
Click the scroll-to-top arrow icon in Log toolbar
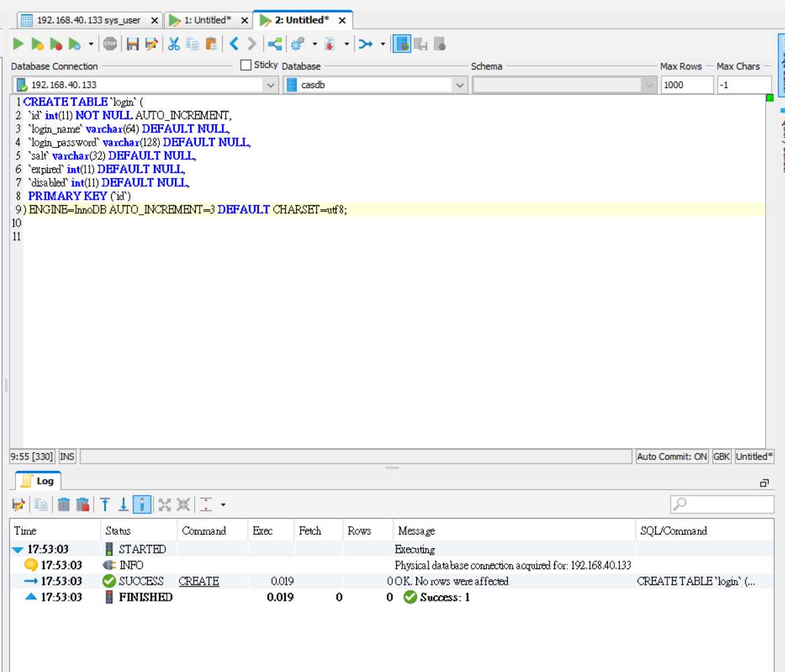(105, 505)
